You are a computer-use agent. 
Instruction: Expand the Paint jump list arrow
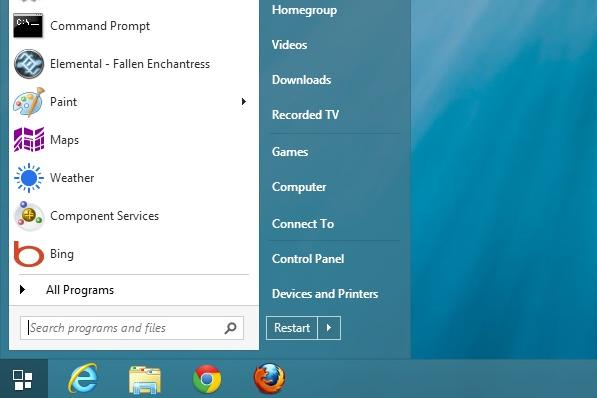click(x=244, y=101)
